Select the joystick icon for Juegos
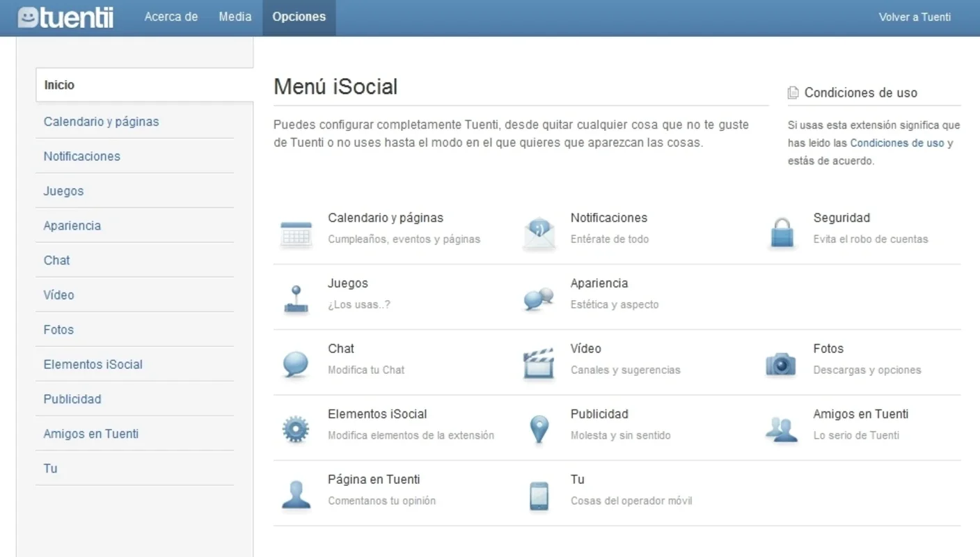 click(296, 299)
